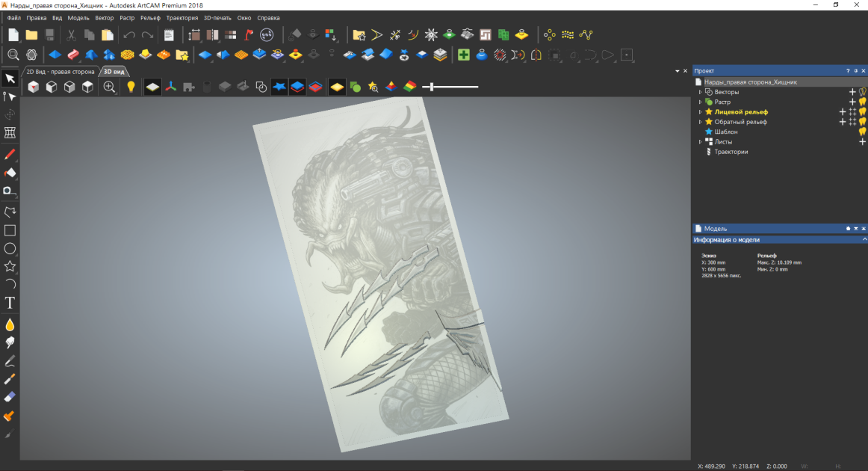Choose the red pencil drawing tool
868x471 pixels.
pyautogui.click(x=10, y=154)
